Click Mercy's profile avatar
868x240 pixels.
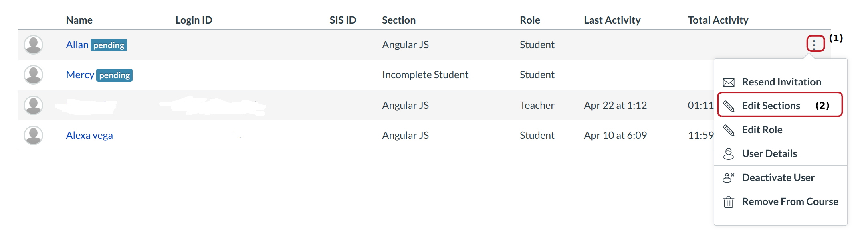click(x=34, y=75)
